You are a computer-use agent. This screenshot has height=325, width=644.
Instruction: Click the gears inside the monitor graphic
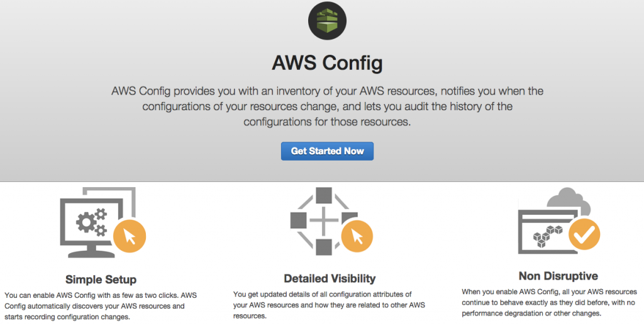(x=92, y=222)
